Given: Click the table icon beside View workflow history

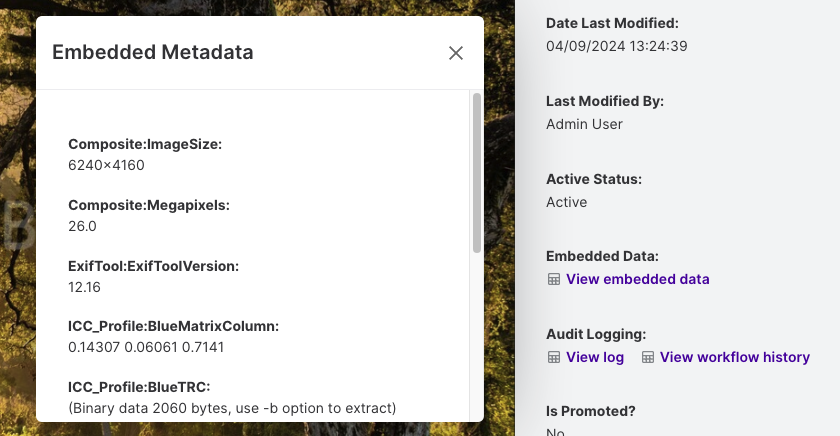Looking at the screenshot, I should (x=648, y=357).
